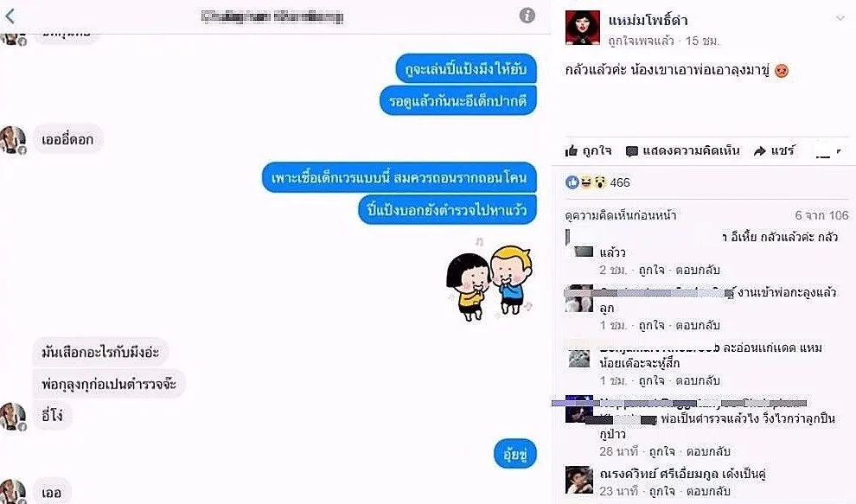Click the angry emoji in the post caption
The height and width of the screenshot is (504, 856).
[782, 70]
